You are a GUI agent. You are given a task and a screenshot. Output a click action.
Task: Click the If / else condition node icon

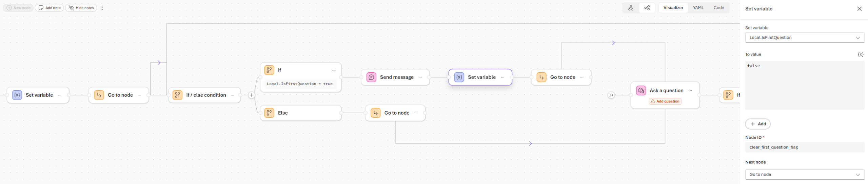[x=177, y=95]
